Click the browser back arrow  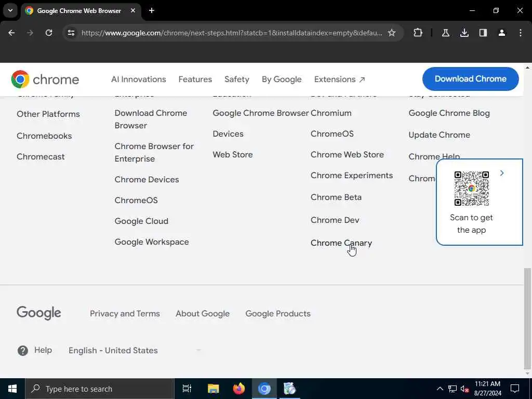coord(11,33)
